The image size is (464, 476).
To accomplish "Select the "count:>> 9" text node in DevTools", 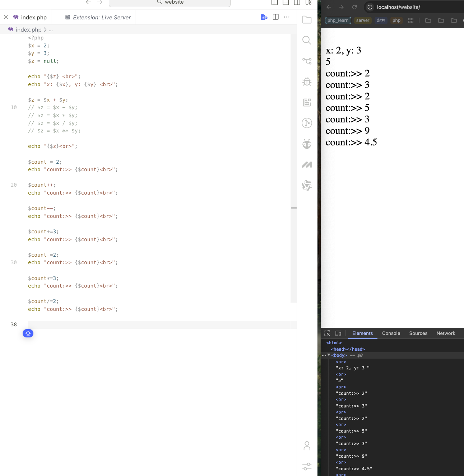I will 351,456.
